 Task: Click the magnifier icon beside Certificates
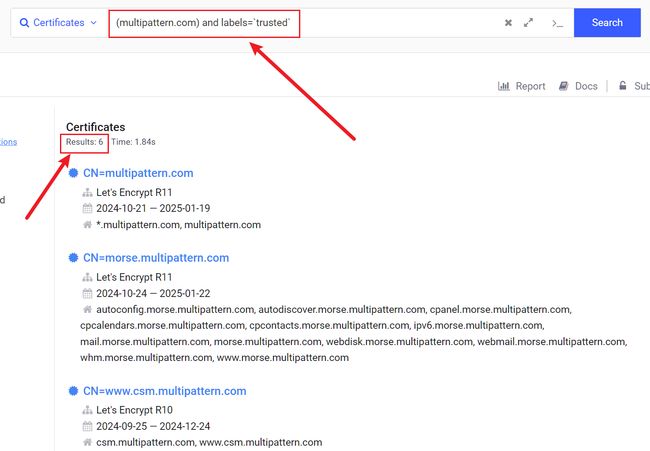click(x=24, y=23)
